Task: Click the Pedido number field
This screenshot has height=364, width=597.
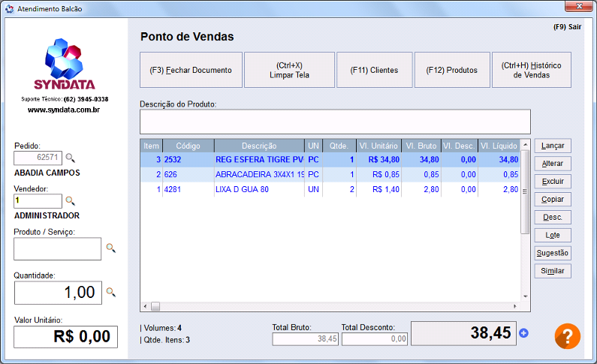Action: tap(38, 158)
